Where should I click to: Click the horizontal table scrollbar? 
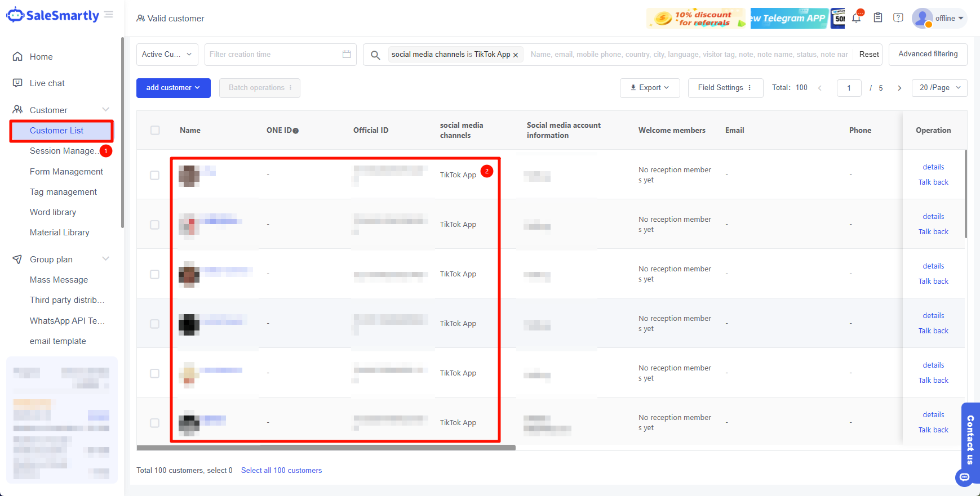click(326, 448)
